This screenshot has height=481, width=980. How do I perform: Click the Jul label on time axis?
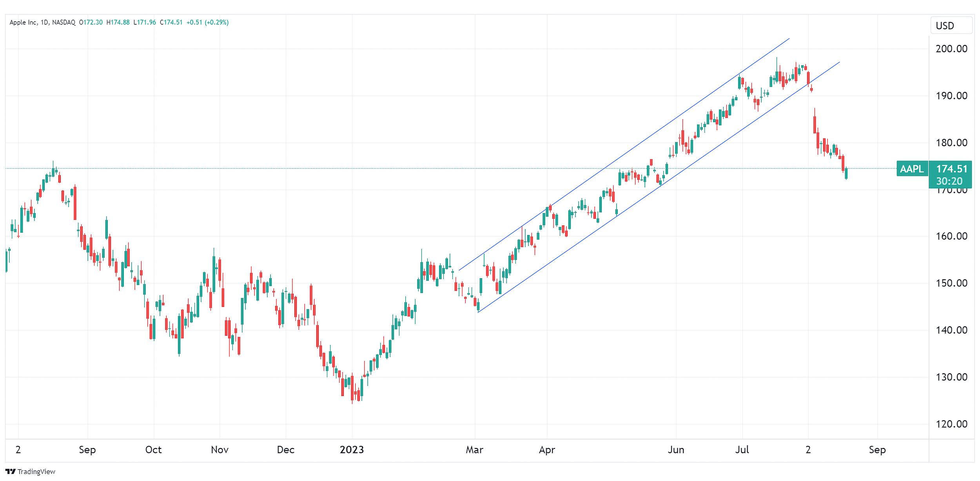pos(742,450)
